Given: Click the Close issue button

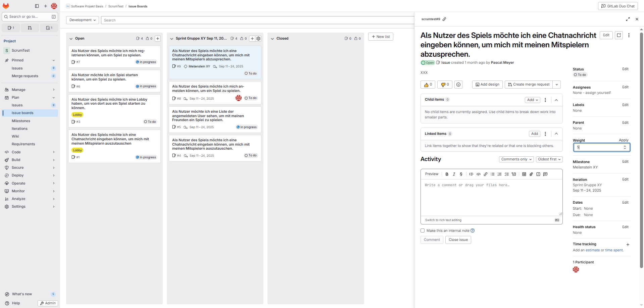Looking at the screenshot, I should (458, 240).
